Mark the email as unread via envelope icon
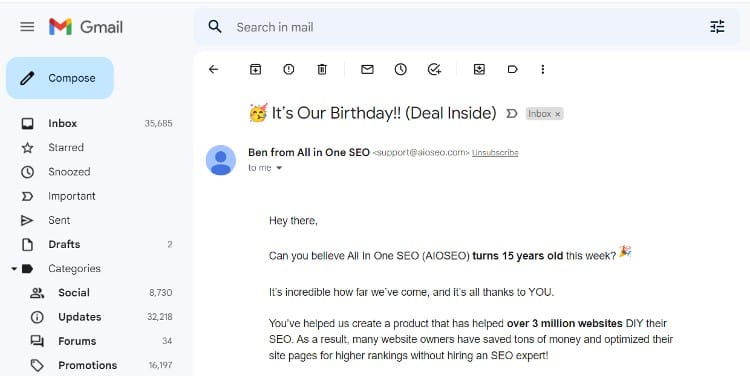The image size is (750, 376). 367,69
